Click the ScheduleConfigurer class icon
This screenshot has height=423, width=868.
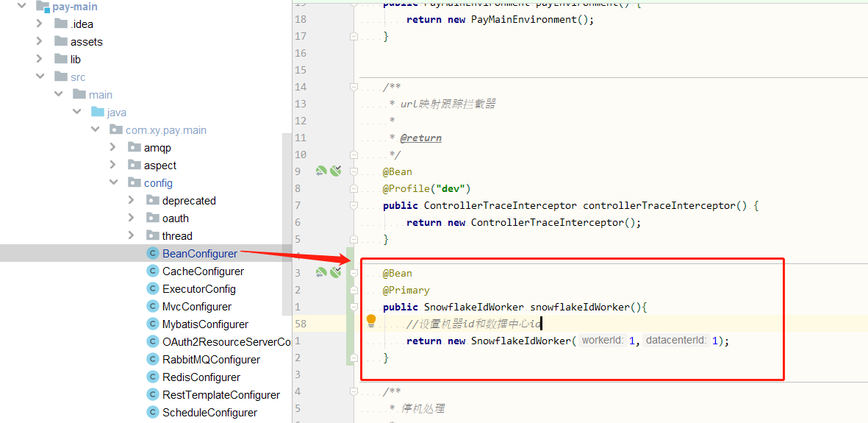coord(152,413)
